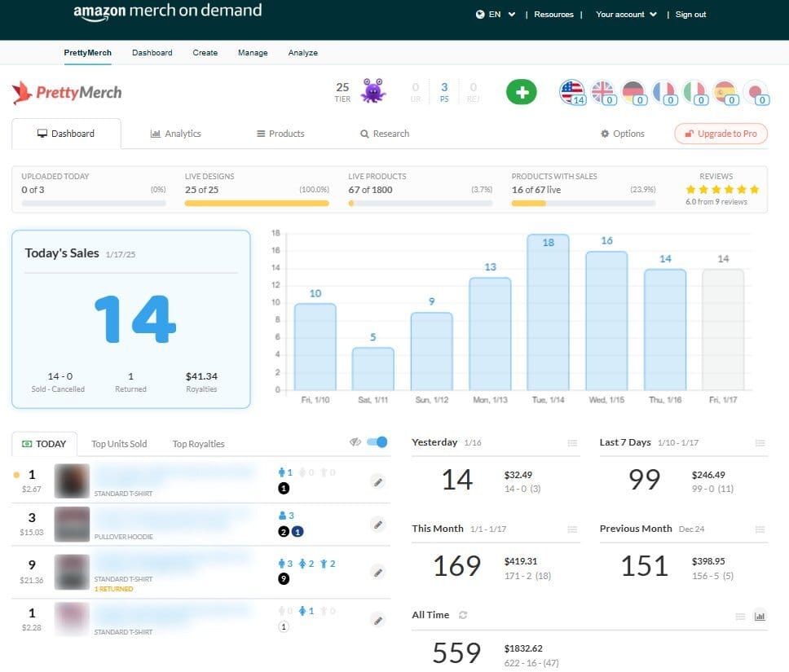
Task: Select the US marketplace flag
Action: (x=573, y=93)
